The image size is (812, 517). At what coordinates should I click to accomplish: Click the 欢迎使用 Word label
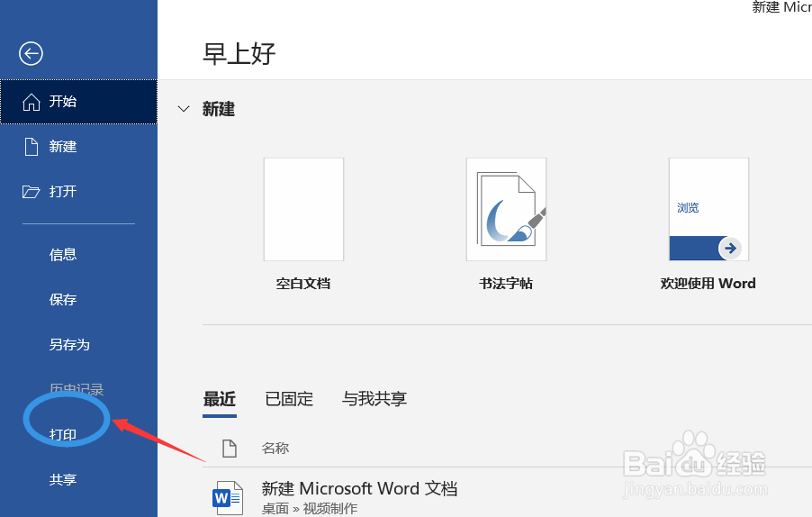pyautogui.click(x=708, y=284)
